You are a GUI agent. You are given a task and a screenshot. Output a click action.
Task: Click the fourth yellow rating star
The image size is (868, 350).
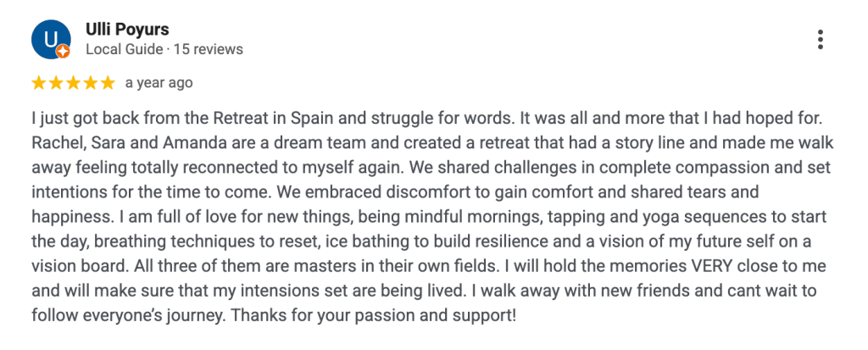[89, 83]
